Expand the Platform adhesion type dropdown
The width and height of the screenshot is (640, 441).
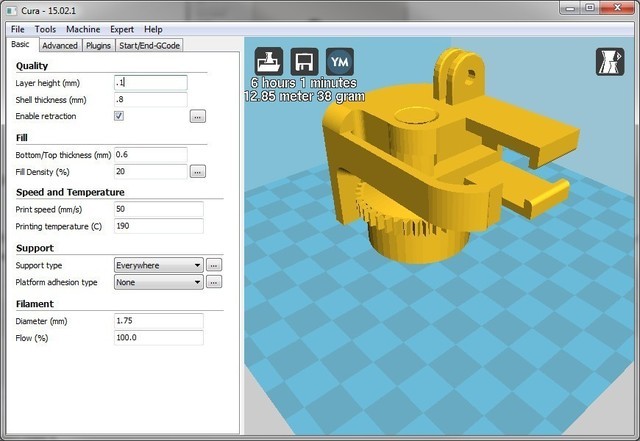[x=158, y=282]
